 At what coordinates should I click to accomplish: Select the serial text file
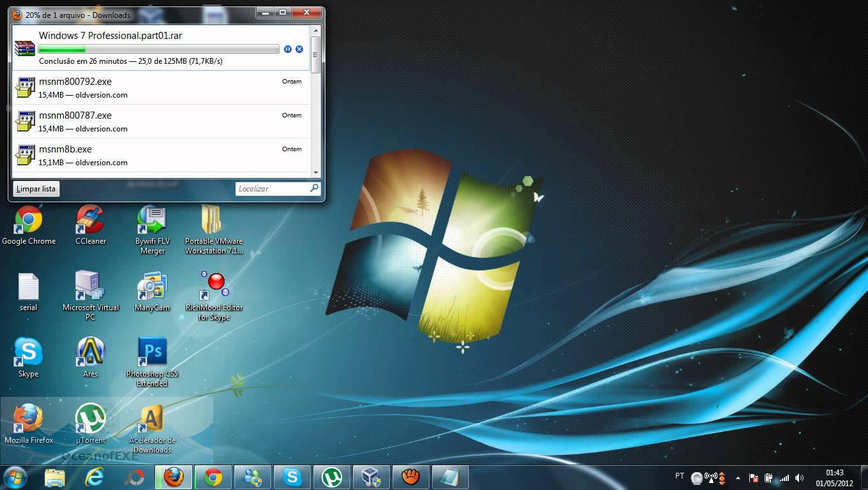[29, 292]
